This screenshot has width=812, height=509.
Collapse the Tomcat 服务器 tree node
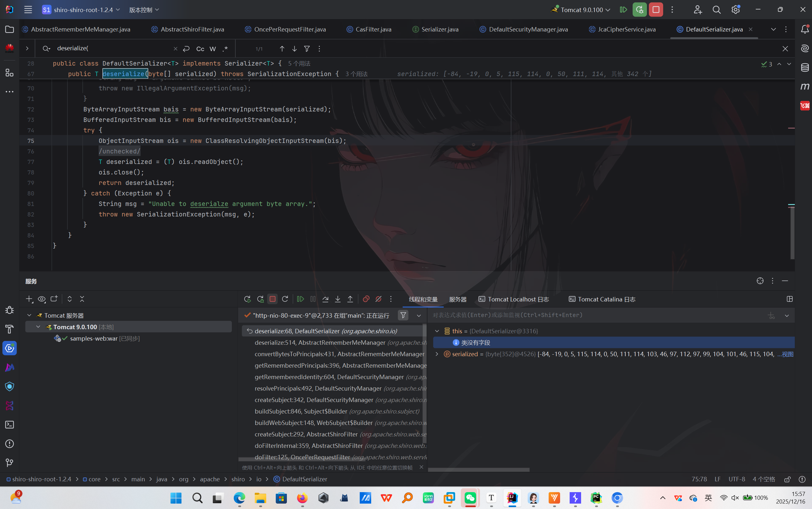click(x=29, y=315)
